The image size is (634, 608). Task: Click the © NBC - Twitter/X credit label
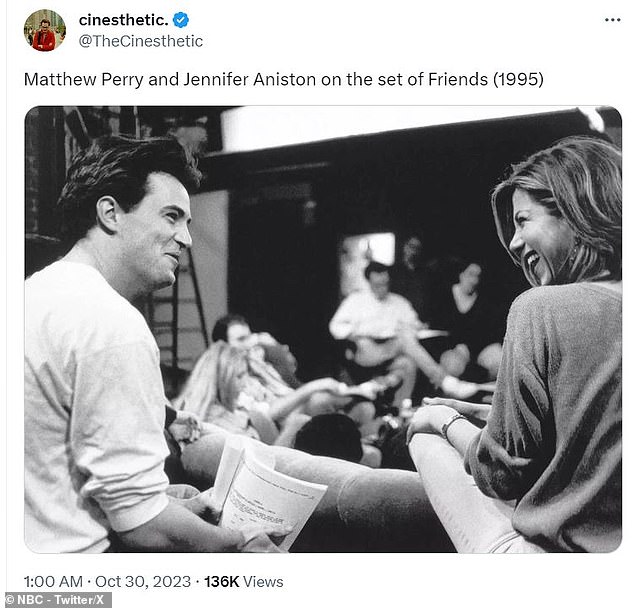click(56, 600)
